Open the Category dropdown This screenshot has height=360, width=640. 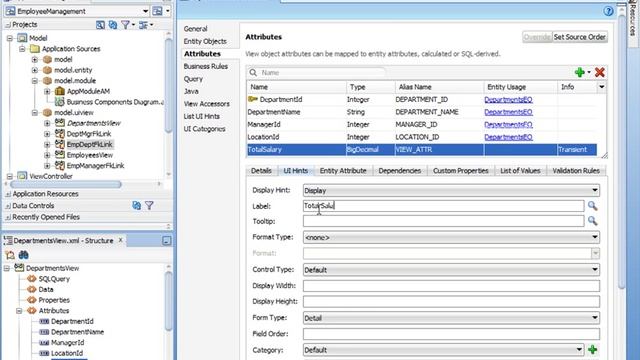coord(579,350)
